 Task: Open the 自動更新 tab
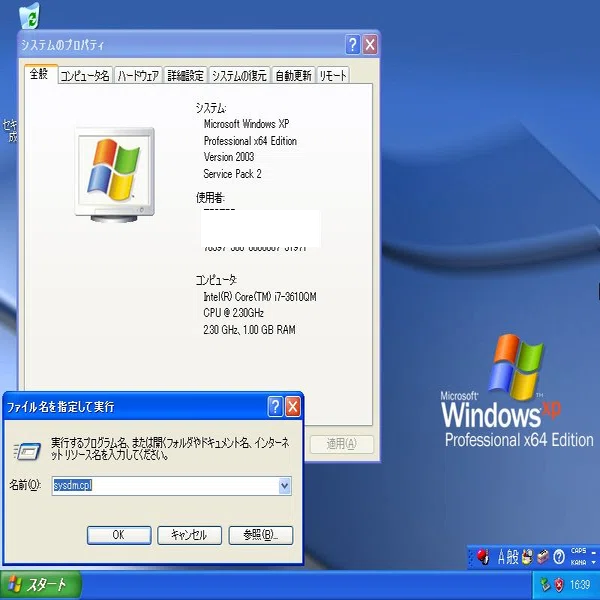coord(293,75)
